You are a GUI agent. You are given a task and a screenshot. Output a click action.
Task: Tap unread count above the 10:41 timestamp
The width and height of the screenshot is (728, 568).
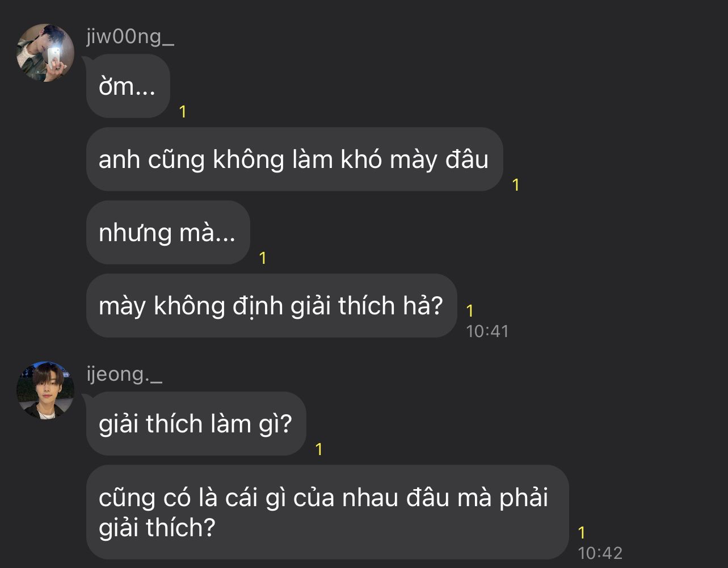(470, 311)
